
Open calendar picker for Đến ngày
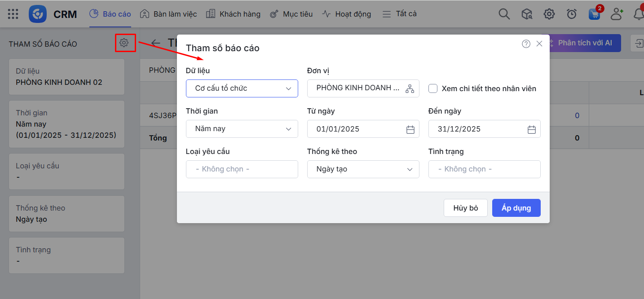pos(531,129)
